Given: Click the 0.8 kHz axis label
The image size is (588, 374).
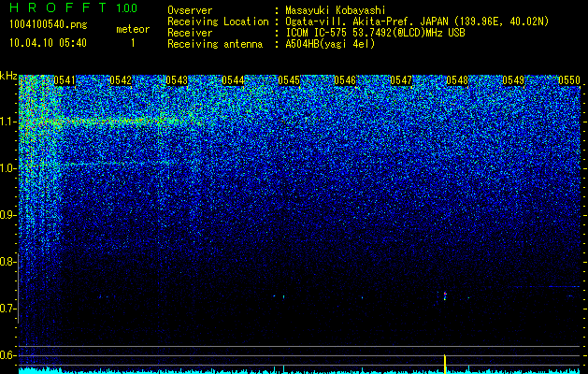Looking at the screenshot, I should pos(7,262).
